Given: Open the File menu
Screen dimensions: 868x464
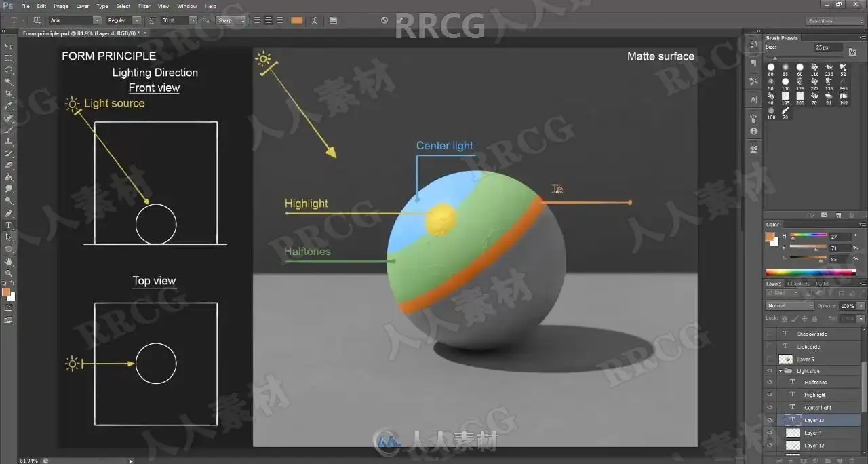Looking at the screenshot, I should coord(25,6).
